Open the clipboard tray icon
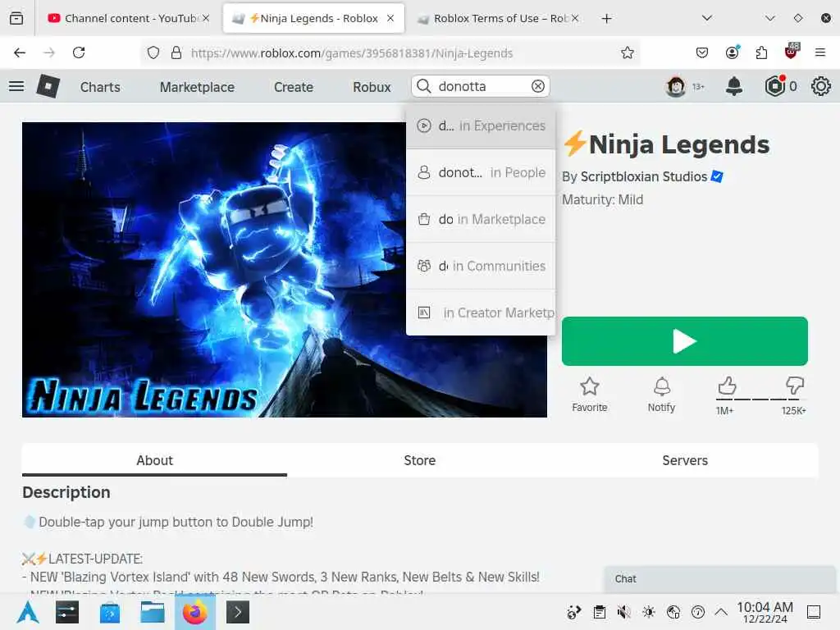Viewport: 840px width, 630px height. 600,612
